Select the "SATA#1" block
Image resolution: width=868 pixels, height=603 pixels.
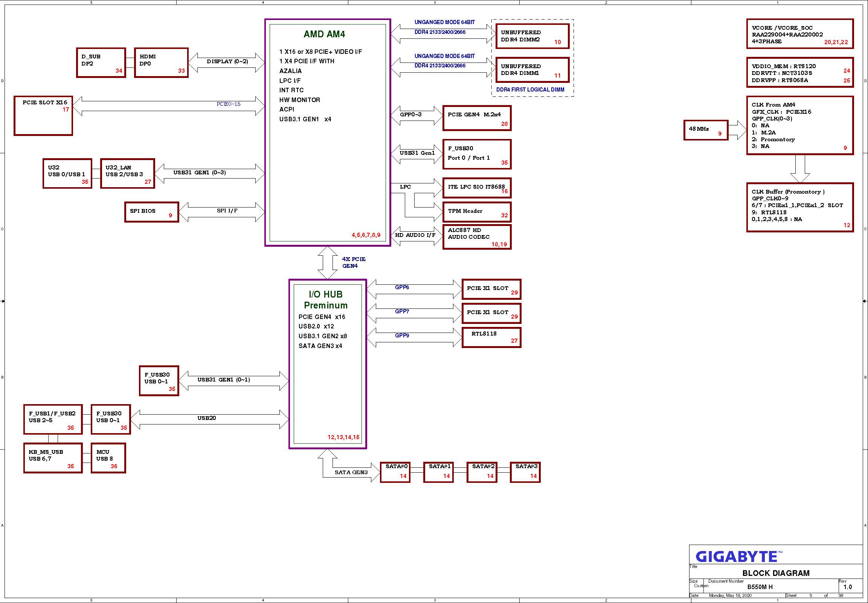click(x=439, y=472)
